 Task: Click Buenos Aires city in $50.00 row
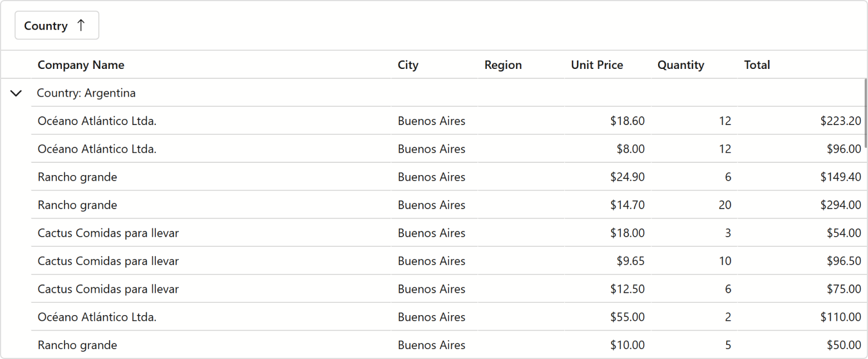point(431,345)
